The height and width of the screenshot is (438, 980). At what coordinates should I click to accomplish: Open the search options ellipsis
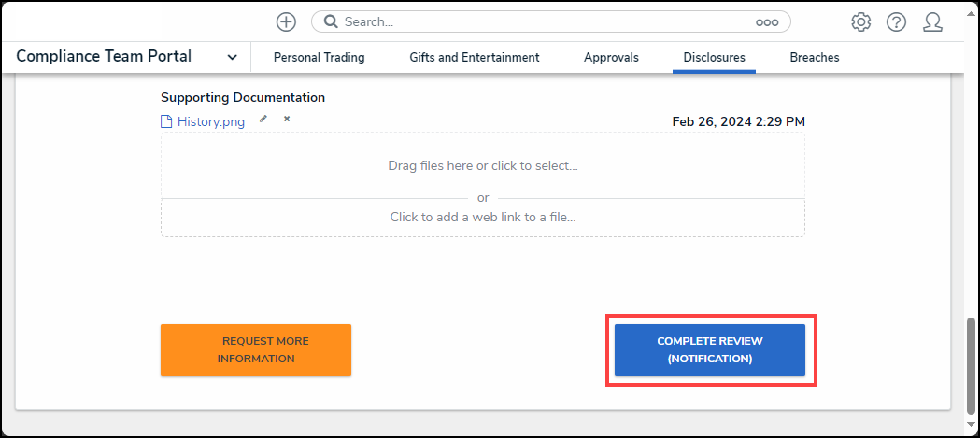click(767, 22)
